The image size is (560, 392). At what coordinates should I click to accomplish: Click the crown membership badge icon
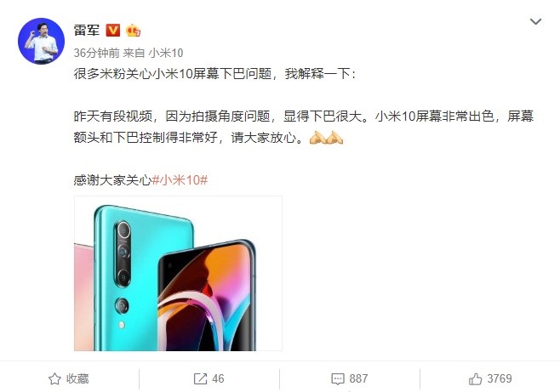point(133,31)
